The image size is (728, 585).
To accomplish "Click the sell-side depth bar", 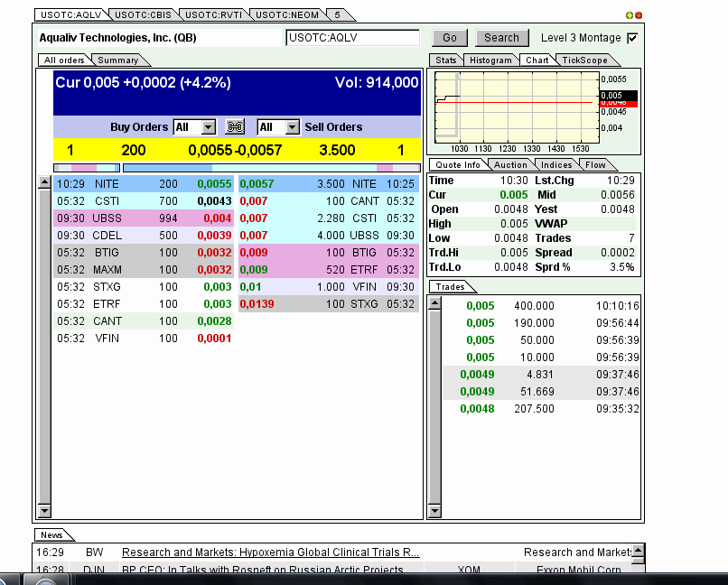I will coord(272,168).
